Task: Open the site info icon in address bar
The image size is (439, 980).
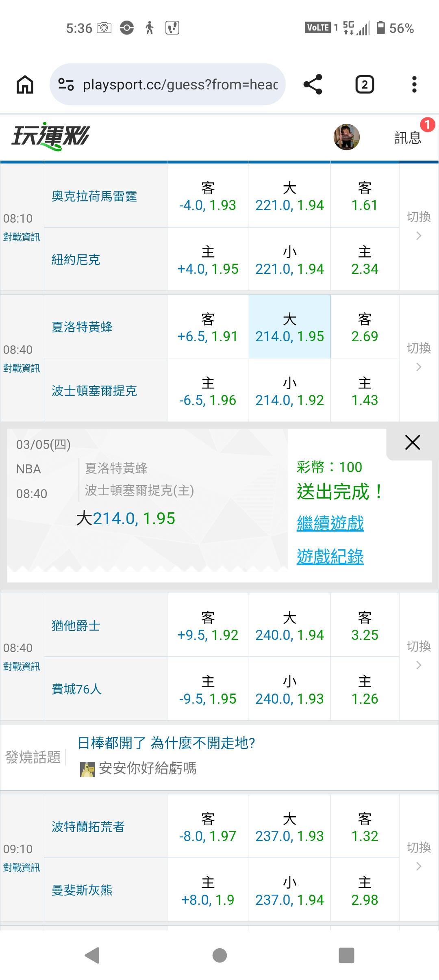Action: click(66, 85)
